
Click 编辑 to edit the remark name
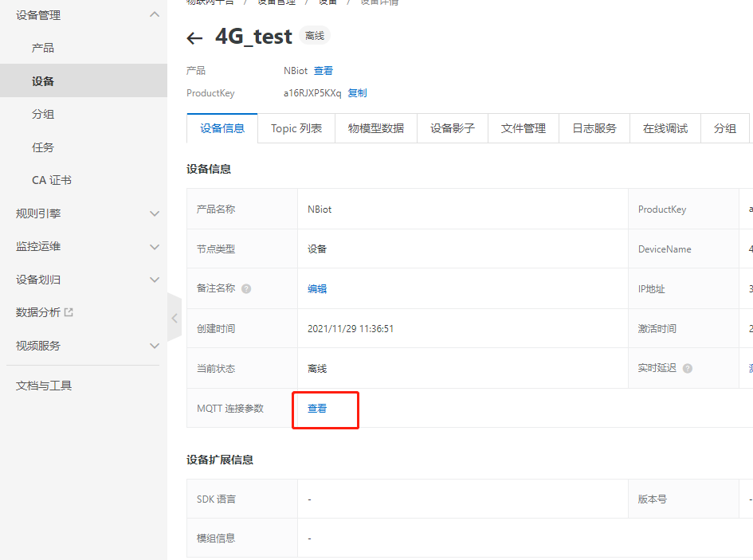coord(317,288)
